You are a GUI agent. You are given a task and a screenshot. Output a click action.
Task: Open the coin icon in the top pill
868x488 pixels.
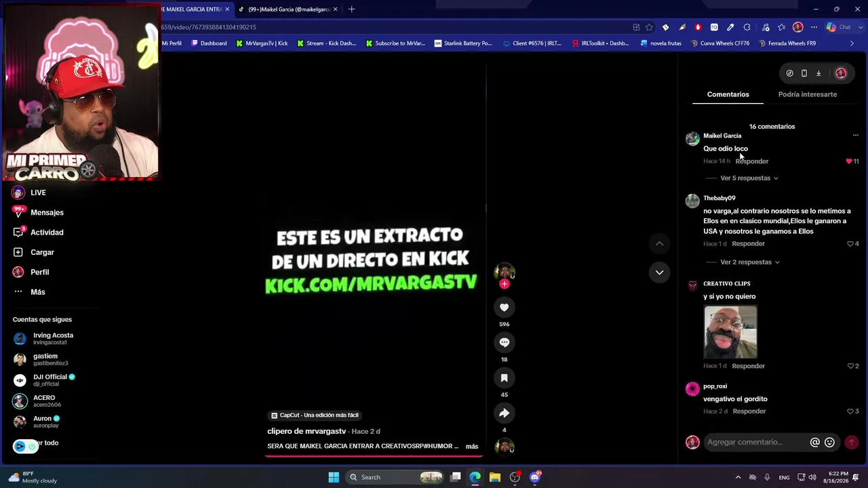point(789,73)
